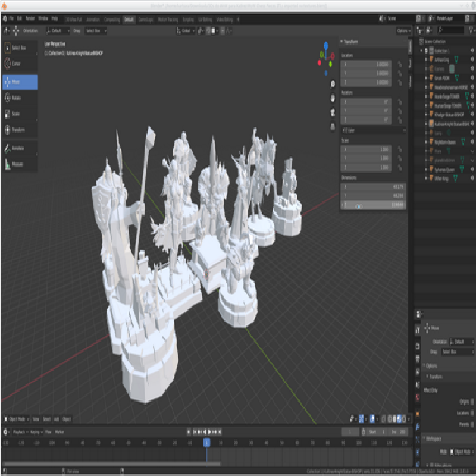This screenshot has width=476, height=476.
Task: Click the End frame field in timeline
Action: (x=398, y=432)
